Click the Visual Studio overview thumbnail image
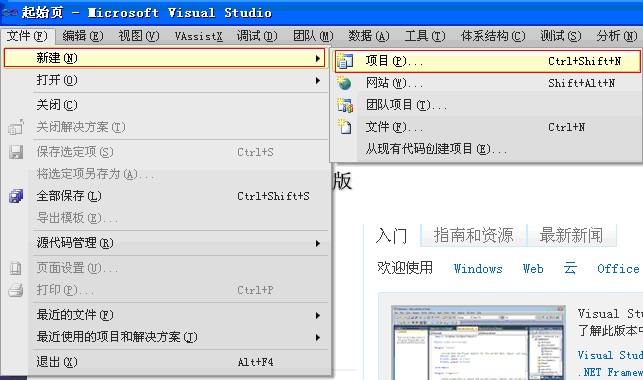The image size is (643, 380). point(479,342)
